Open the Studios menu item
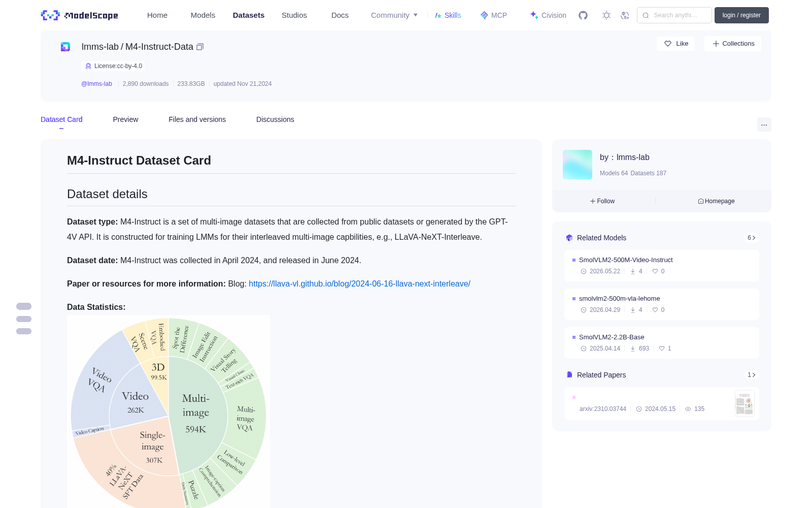Viewport: 812px width, 508px height. (x=294, y=15)
